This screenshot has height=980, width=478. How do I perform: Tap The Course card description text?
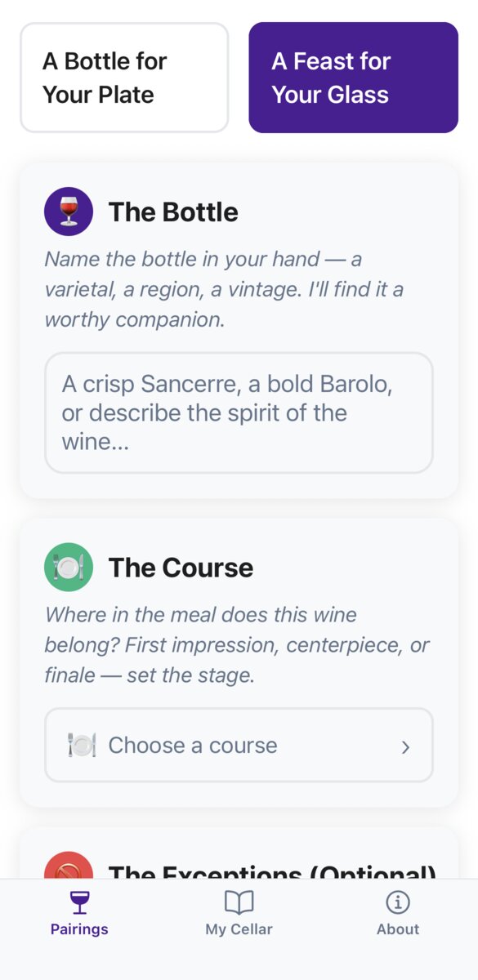click(238, 644)
